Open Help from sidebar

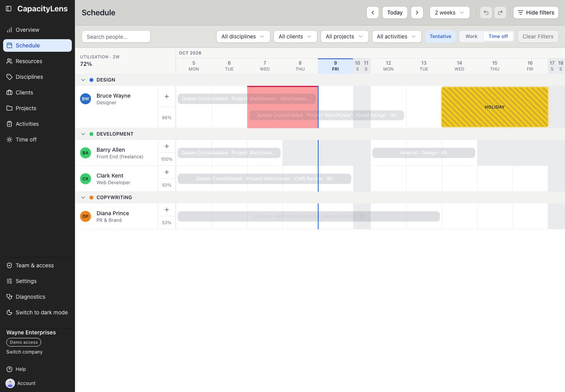37,369
